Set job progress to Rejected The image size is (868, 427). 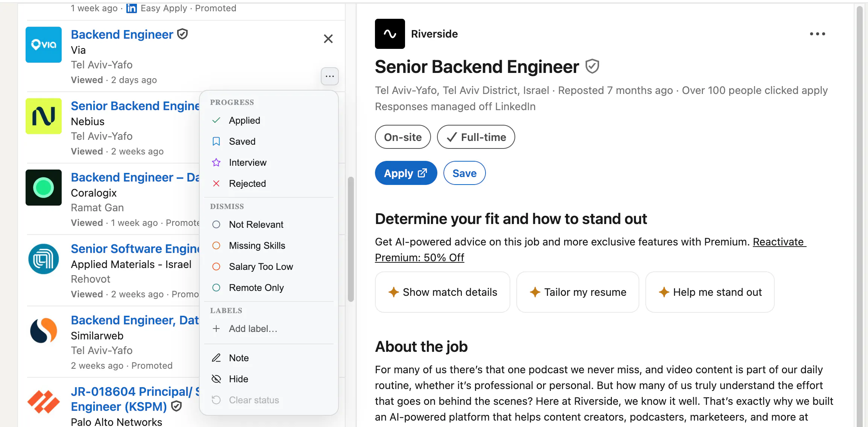tap(269, 183)
